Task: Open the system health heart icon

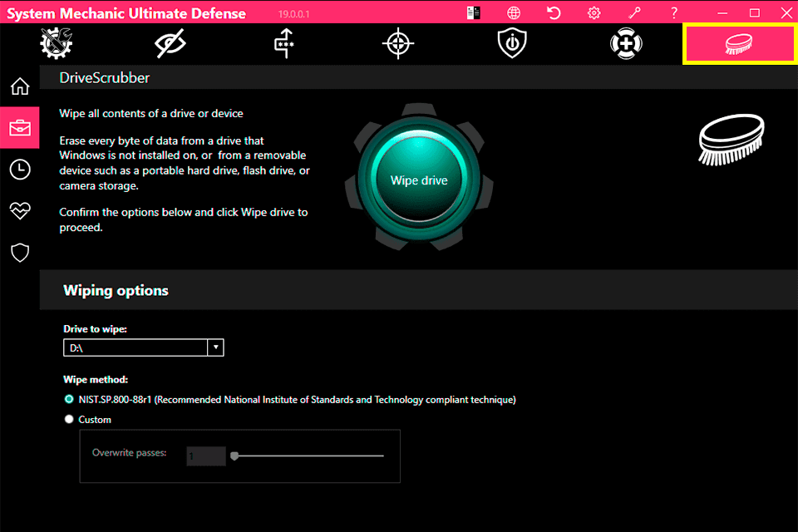Action: coord(20,210)
